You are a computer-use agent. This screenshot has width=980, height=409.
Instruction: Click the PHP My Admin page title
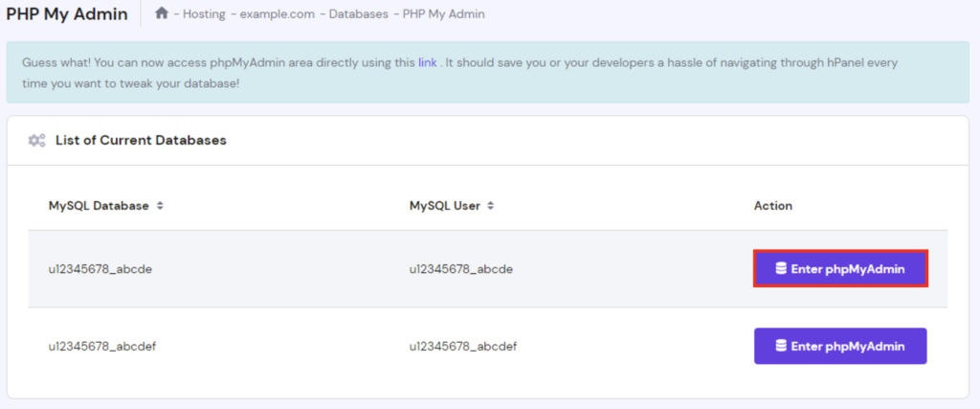pyautogui.click(x=67, y=13)
